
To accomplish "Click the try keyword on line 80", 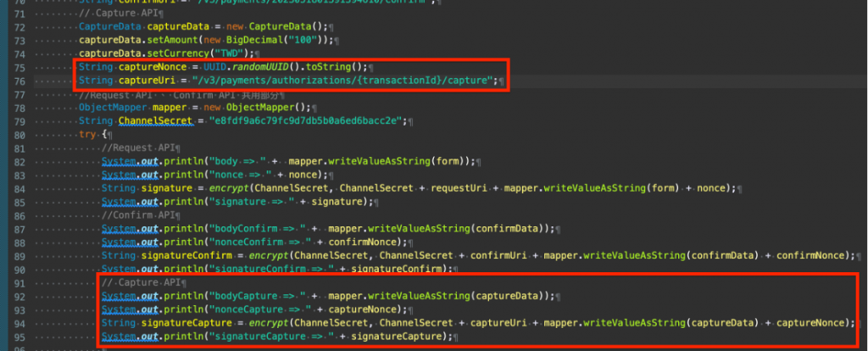I will [x=88, y=135].
